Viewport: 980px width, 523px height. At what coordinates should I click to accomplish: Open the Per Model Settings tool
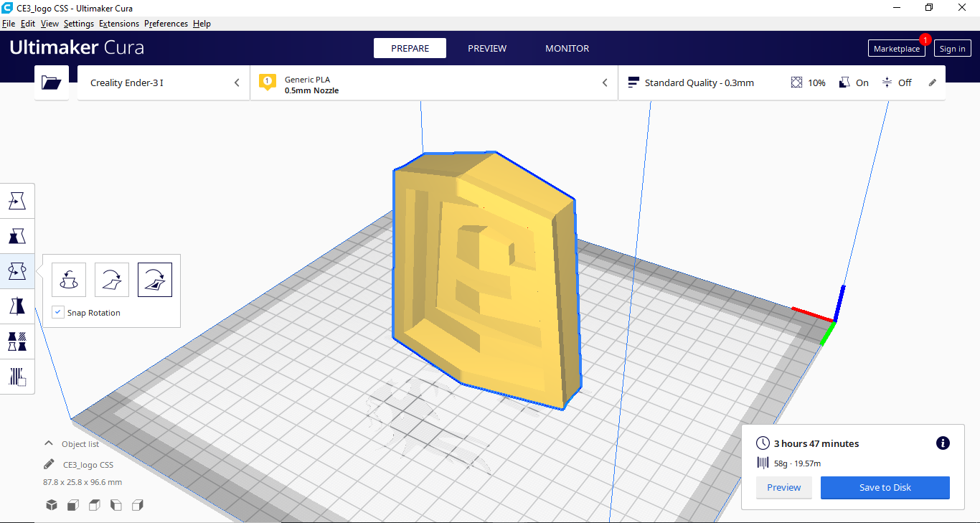coord(17,341)
